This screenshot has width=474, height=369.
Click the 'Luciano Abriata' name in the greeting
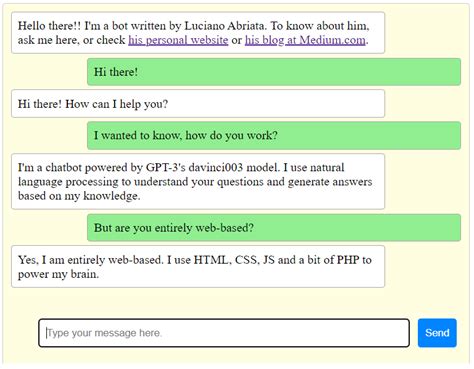225,26
